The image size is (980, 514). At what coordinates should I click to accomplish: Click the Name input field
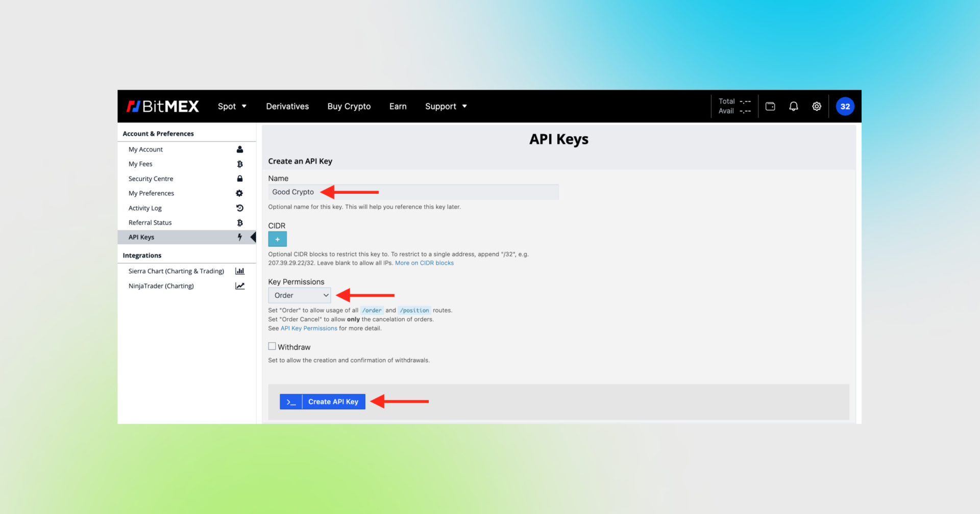(413, 192)
